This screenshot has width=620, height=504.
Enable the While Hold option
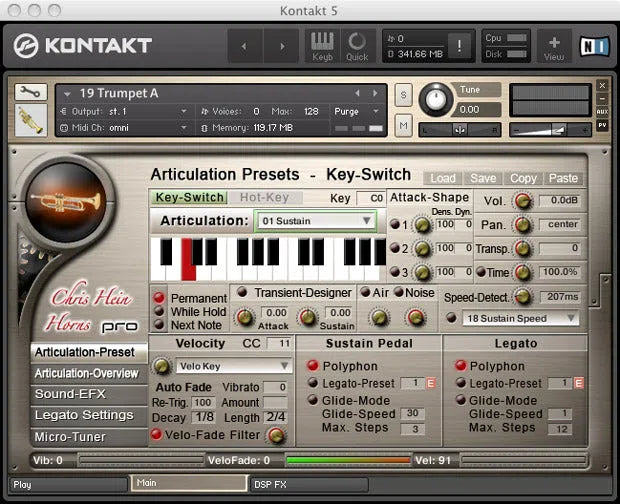click(158, 311)
